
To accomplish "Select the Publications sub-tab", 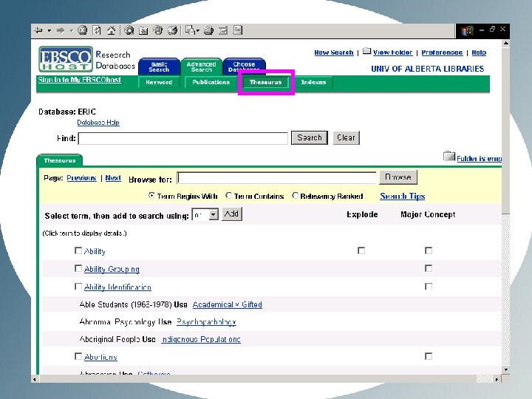I will pos(211,82).
